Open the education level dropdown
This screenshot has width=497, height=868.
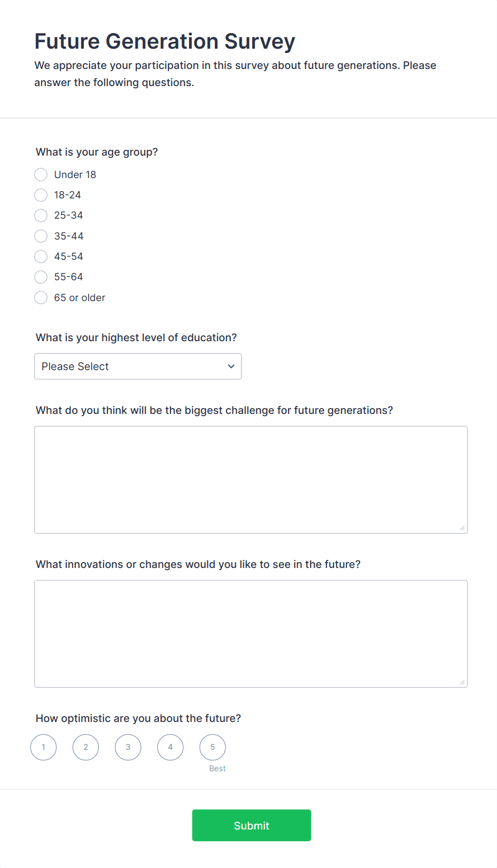click(138, 366)
